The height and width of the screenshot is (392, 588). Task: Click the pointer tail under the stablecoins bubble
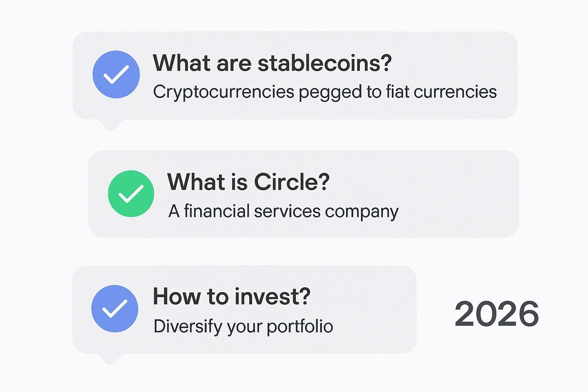point(111,125)
